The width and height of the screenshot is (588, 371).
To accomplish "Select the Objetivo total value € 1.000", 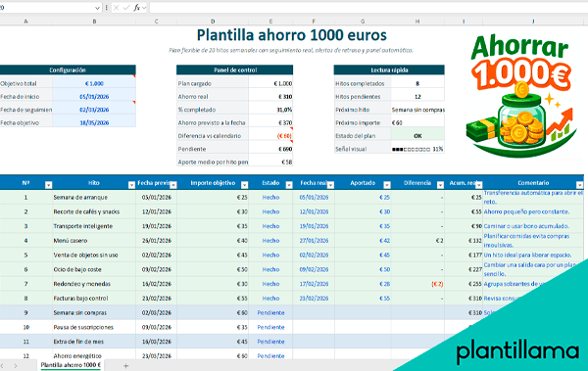I will (x=94, y=83).
